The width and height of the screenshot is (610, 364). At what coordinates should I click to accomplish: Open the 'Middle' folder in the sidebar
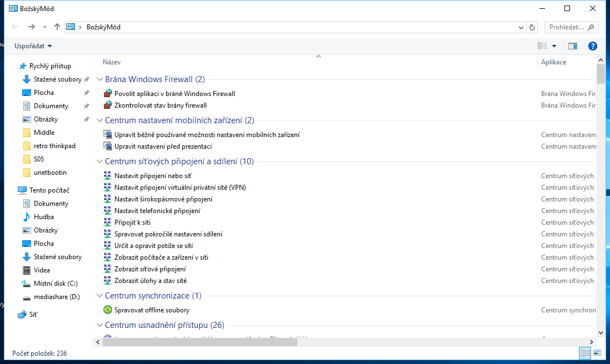click(44, 133)
